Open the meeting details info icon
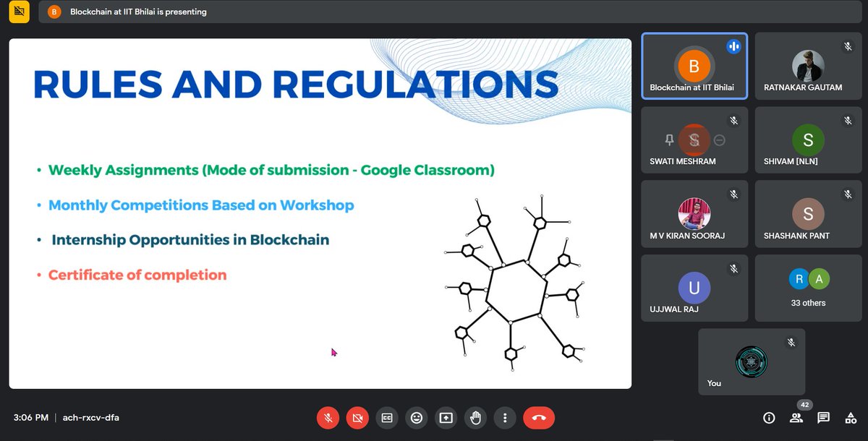This screenshot has height=441, width=868. (769, 417)
